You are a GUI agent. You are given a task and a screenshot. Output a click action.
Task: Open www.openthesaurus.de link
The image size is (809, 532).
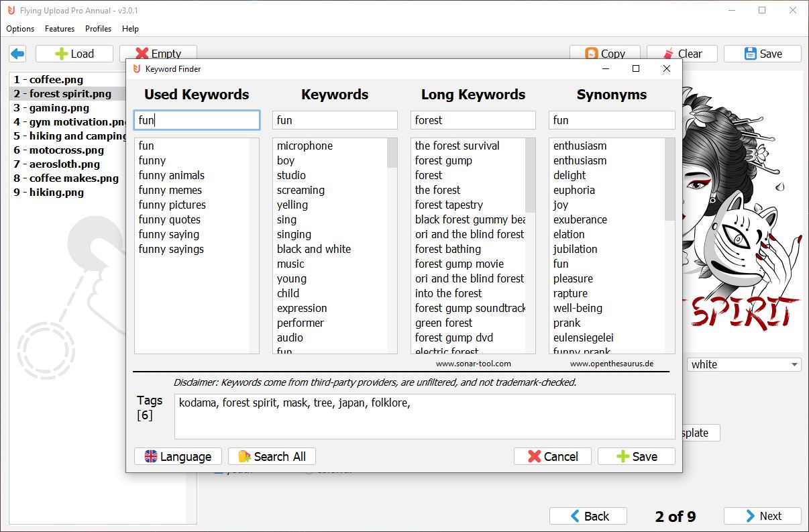click(x=612, y=364)
